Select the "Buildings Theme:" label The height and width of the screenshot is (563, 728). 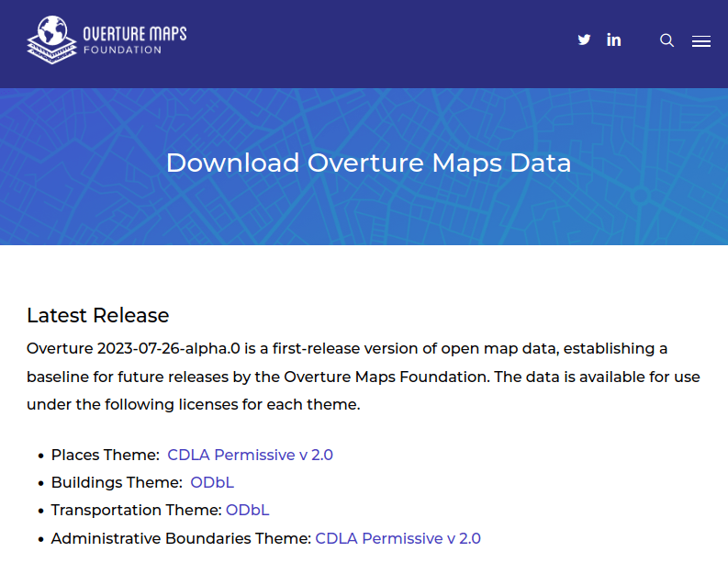117,482
